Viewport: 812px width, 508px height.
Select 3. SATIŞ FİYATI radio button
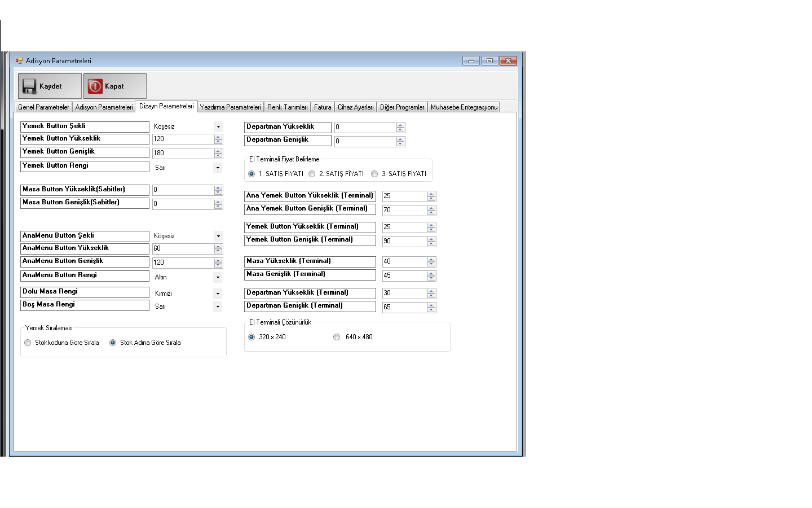tap(374, 174)
